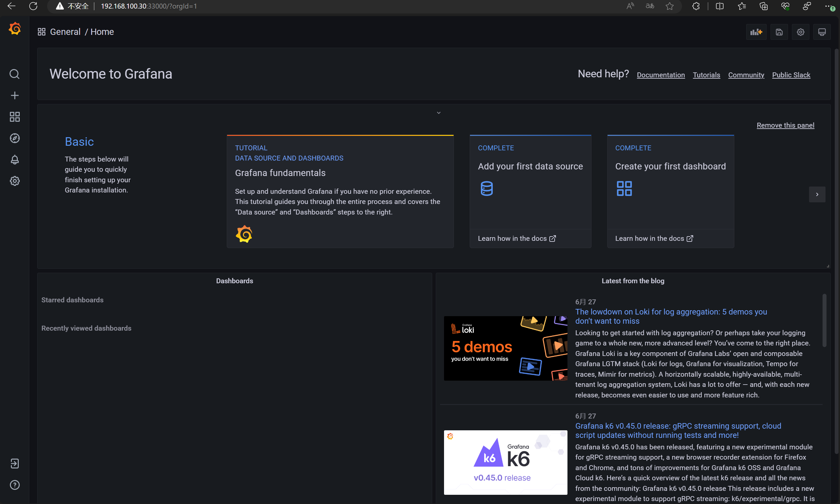Open the Explore compass icon
This screenshot has width=840, height=504.
(14, 138)
